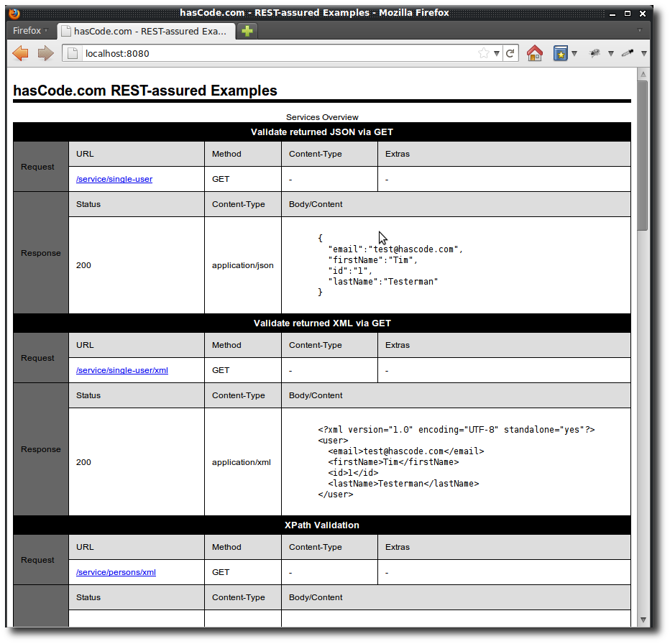Open the /service/single-user link
Image resolution: width=670 pixels, height=644 pixels.
[114, 179]
